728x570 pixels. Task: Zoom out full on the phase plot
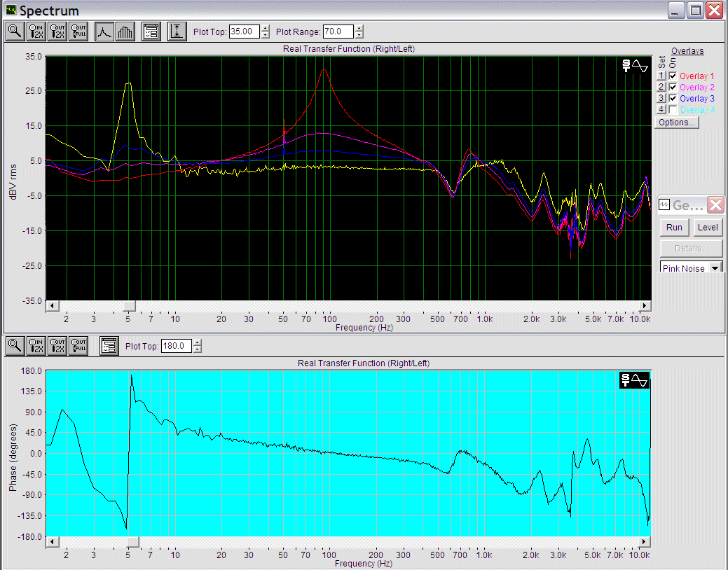click(x=78, y=346)
